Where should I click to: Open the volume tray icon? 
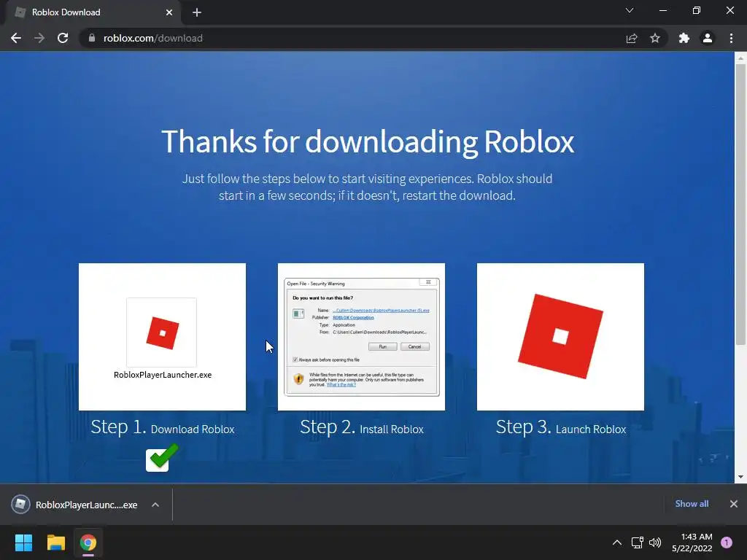click(655, 542)
